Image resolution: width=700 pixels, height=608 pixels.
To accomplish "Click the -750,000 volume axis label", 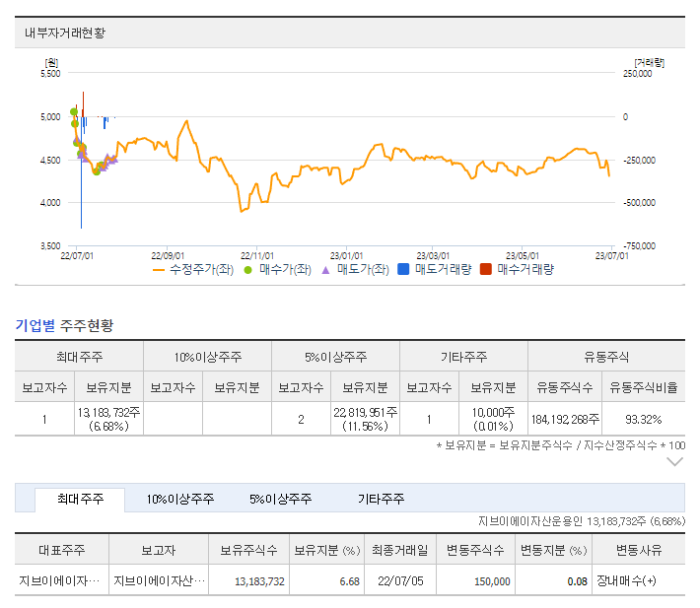I will (639, 245).
